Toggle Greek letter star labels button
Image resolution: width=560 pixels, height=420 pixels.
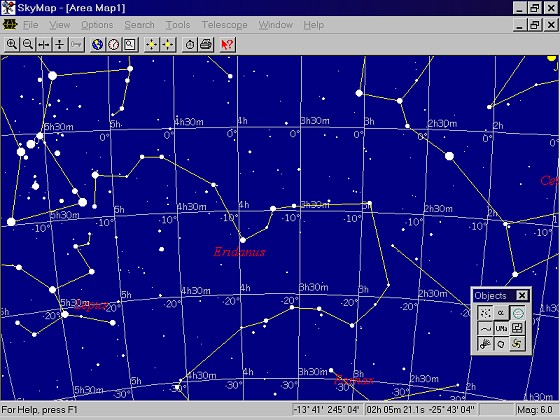501,313
